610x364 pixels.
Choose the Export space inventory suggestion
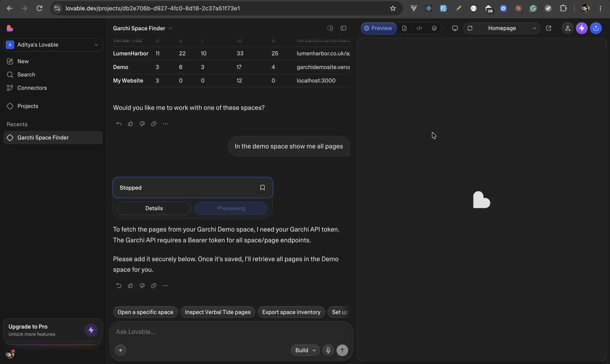point(291,312)
